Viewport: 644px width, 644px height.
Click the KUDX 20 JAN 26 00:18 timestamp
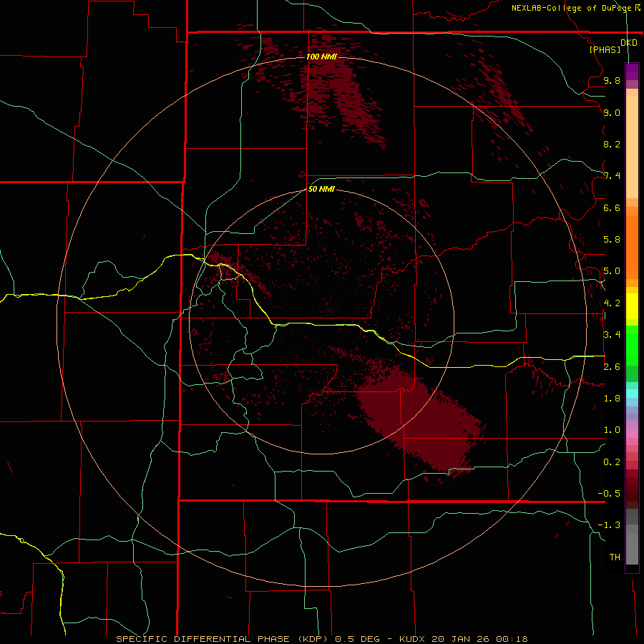pyautogui.click(x=463, y=639)
